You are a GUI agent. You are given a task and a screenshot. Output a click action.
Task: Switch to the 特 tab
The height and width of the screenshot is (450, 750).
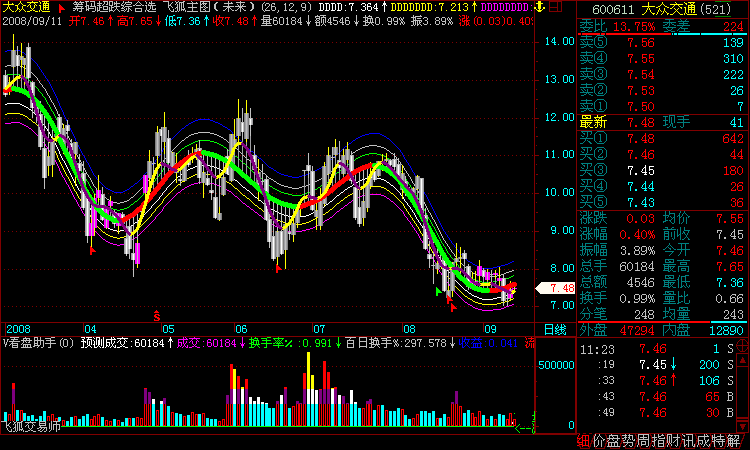click(x=718, y=441)
